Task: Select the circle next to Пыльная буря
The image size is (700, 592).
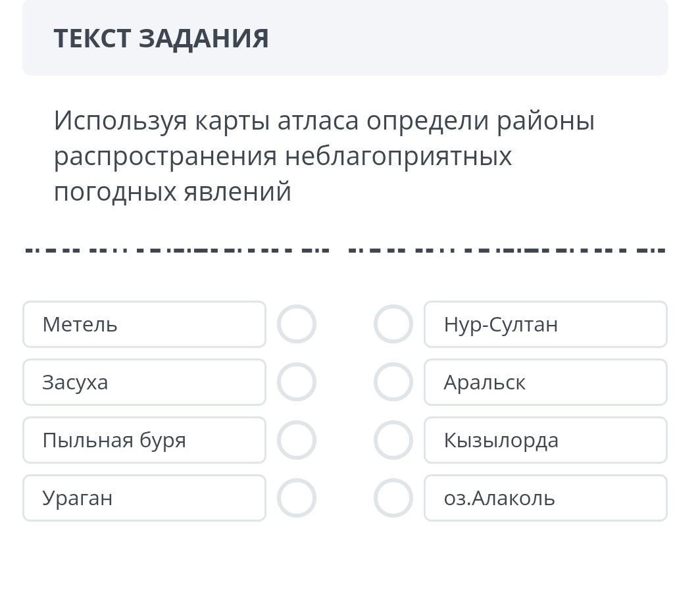Action: pos(297,440)
